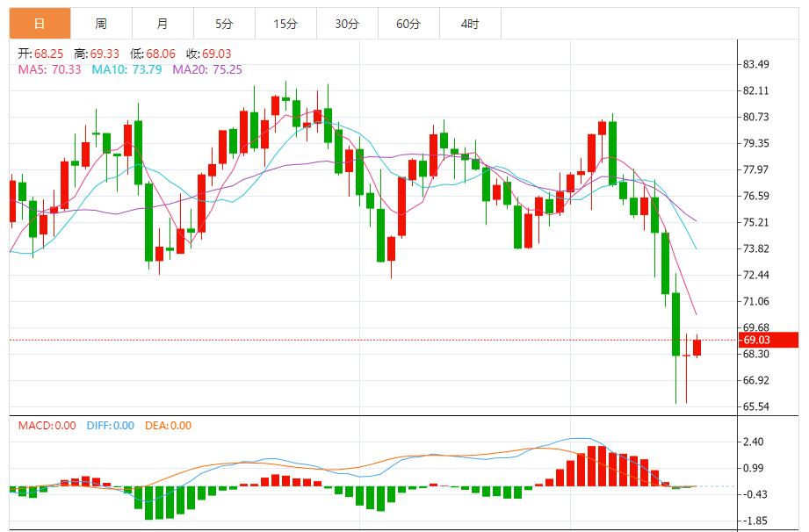Image resolution: width=809 pixels, height=532 pixels.
Task: Open the 5分 timeframe tab
Action: pos(224,24)
